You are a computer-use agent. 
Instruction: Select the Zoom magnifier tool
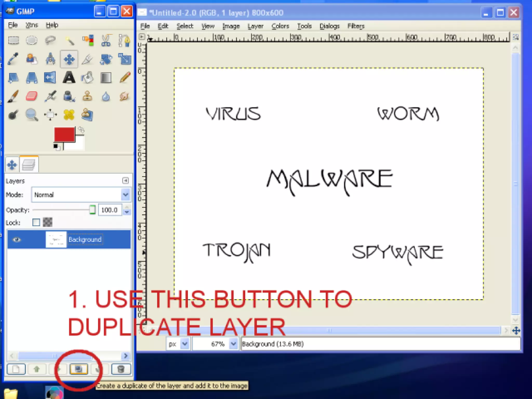click(31, 115)
